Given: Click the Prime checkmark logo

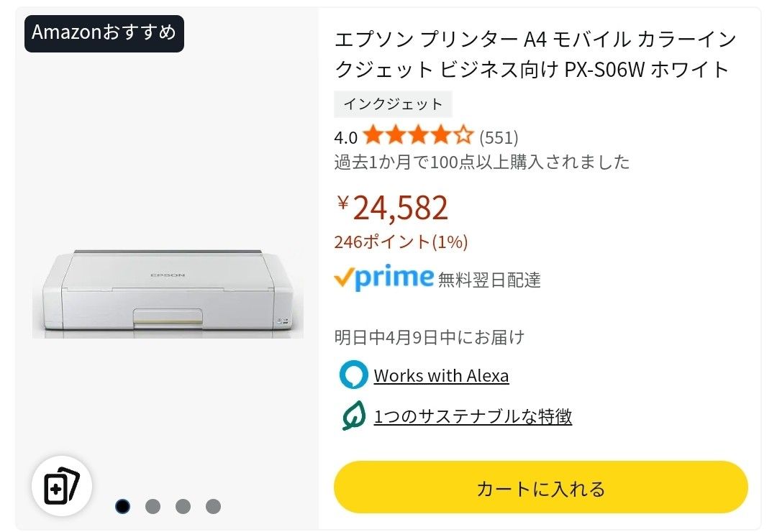Looking at the screenshot, I should (384, 278).
